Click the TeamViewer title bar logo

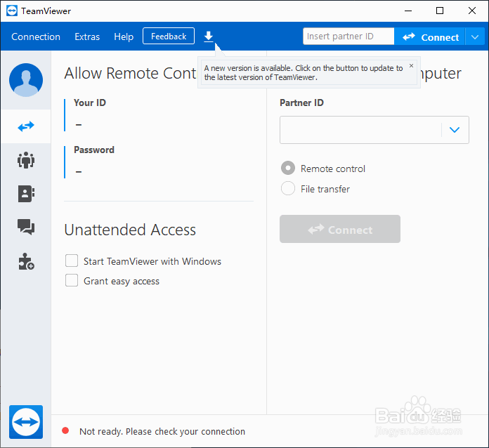[12, 11]
